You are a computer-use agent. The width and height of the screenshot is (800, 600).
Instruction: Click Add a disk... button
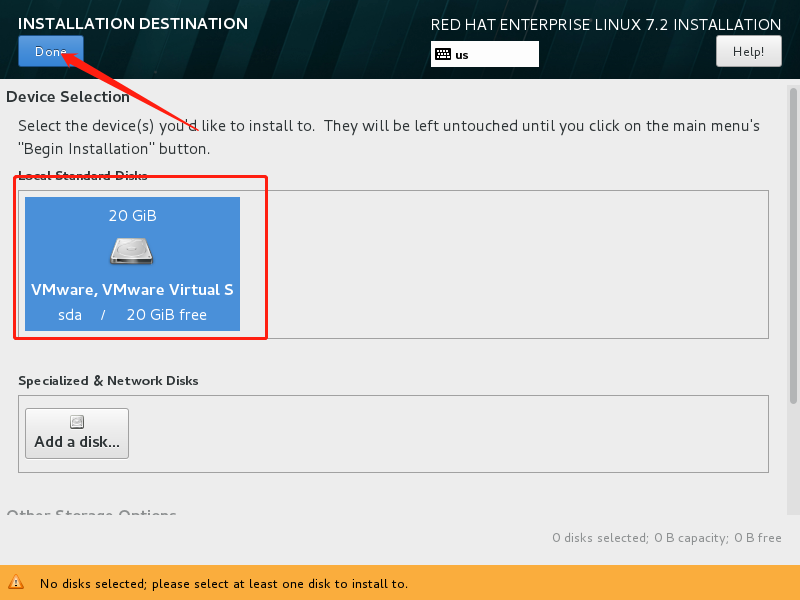(x=77, y=433)
